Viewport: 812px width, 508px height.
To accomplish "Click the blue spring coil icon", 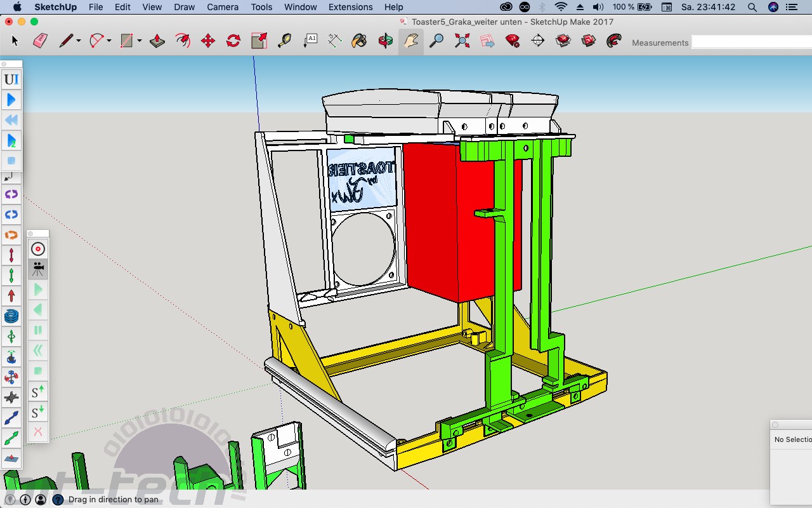I will [x=11, y=316].
